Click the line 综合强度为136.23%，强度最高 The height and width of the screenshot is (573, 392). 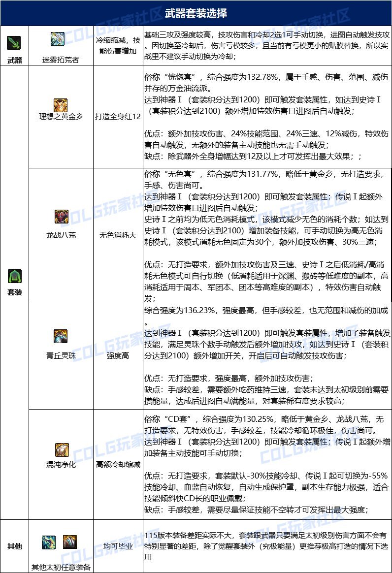coord(266,310)
